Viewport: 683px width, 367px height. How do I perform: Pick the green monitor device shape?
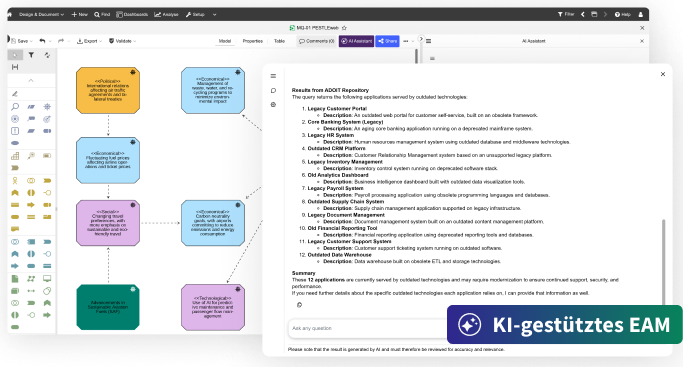(x=47, y=279)
